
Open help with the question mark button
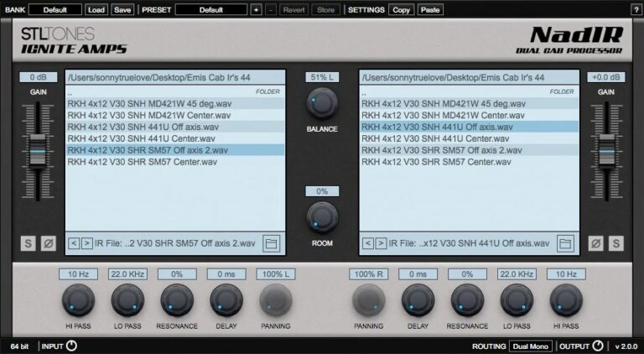(636, 10)
